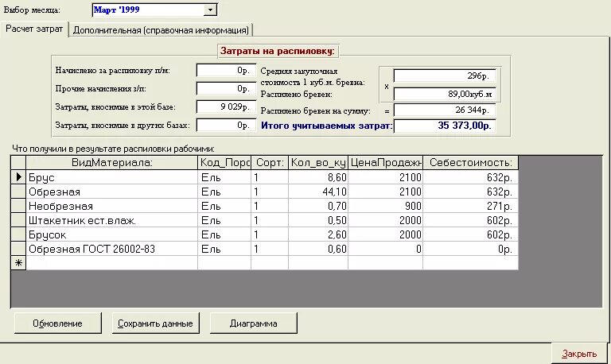Click the Себестоимость column header
The width and height of the screenshot is (611, 364).
(471, 163)
